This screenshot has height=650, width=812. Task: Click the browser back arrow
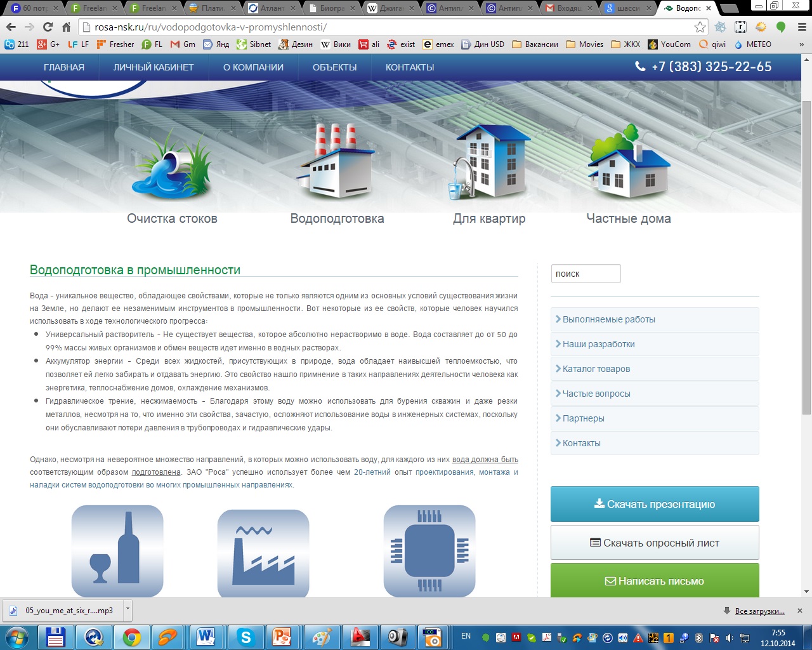point(11,27)
